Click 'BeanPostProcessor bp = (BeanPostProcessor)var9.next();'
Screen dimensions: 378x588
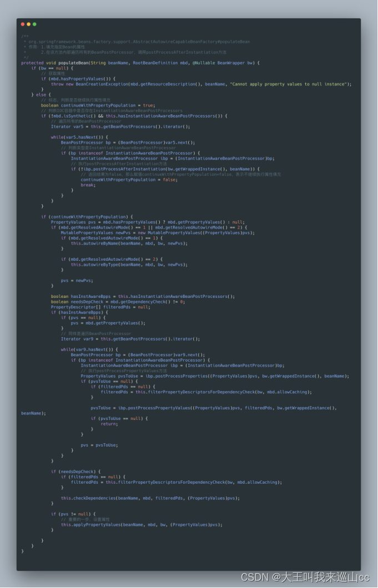coord(138,355)
